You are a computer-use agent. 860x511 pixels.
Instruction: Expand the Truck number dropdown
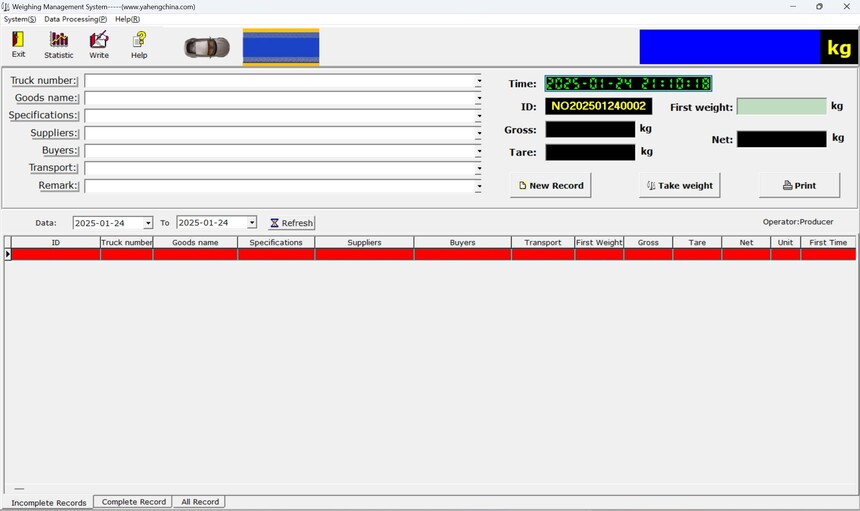478,81
